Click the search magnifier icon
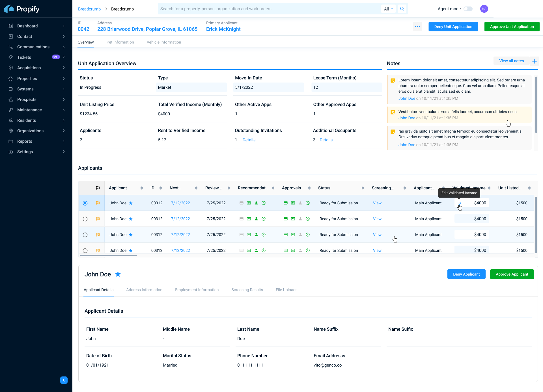This screenshot has width=543, height=392. [x=402, y=9]
